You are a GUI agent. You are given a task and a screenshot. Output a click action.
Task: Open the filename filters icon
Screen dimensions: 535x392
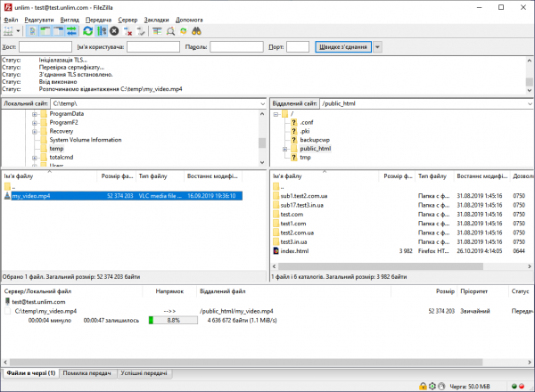[158, 31]
